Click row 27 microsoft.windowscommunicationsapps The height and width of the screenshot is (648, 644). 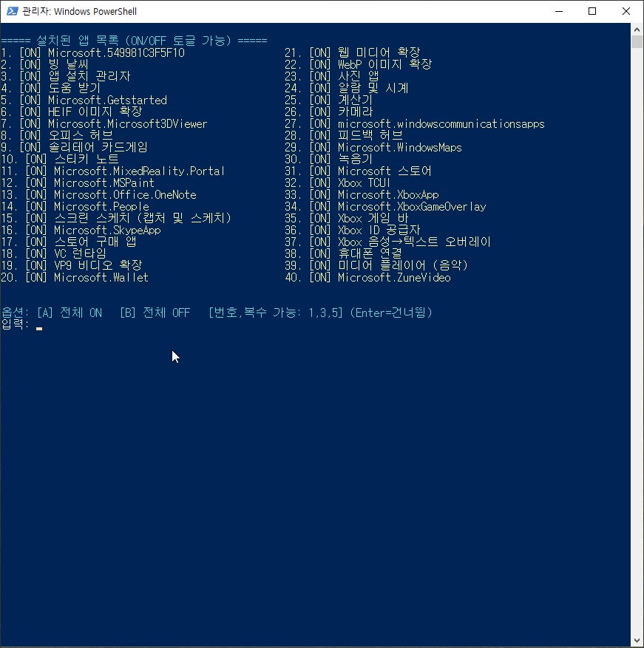(x=415, y=124)
